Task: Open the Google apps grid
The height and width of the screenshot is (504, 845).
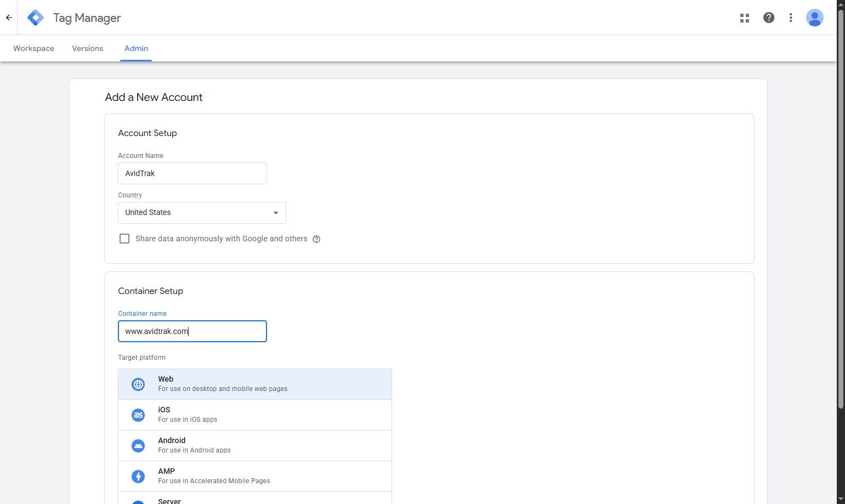Action: pyautogui.click(x=744, y=18)
